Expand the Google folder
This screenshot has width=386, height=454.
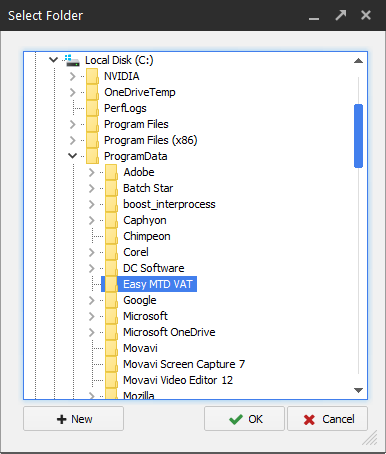92,300
